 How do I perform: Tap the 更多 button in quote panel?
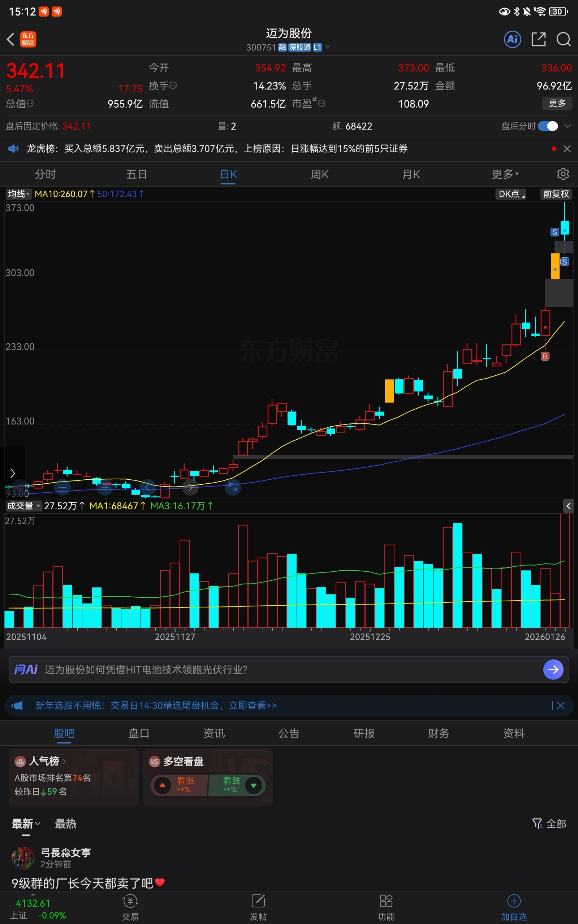point(557,103)
